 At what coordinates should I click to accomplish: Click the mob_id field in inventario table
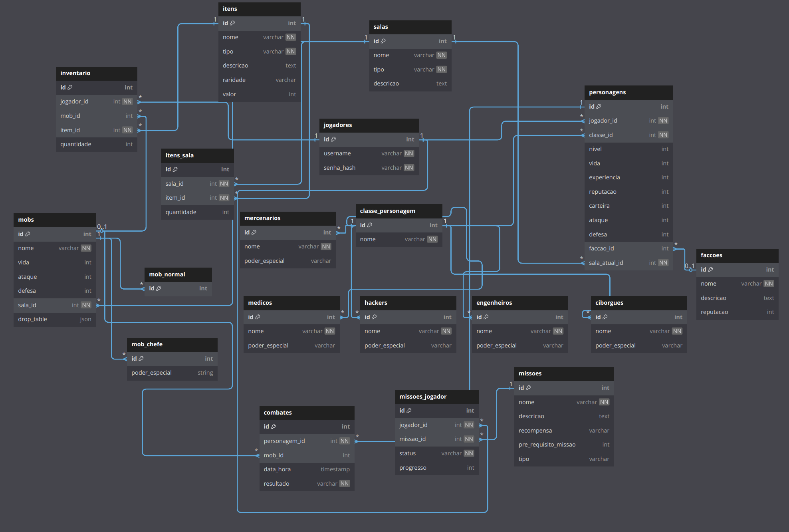point(97,116)
